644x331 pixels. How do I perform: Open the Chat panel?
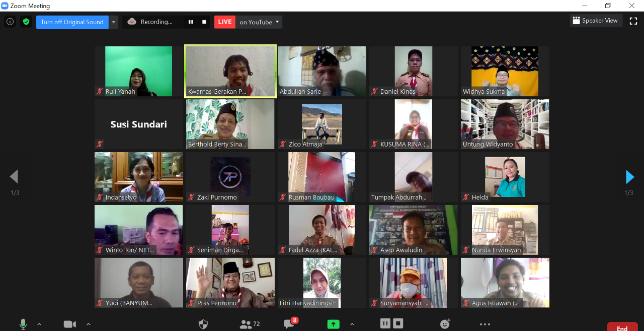point(289,324)
